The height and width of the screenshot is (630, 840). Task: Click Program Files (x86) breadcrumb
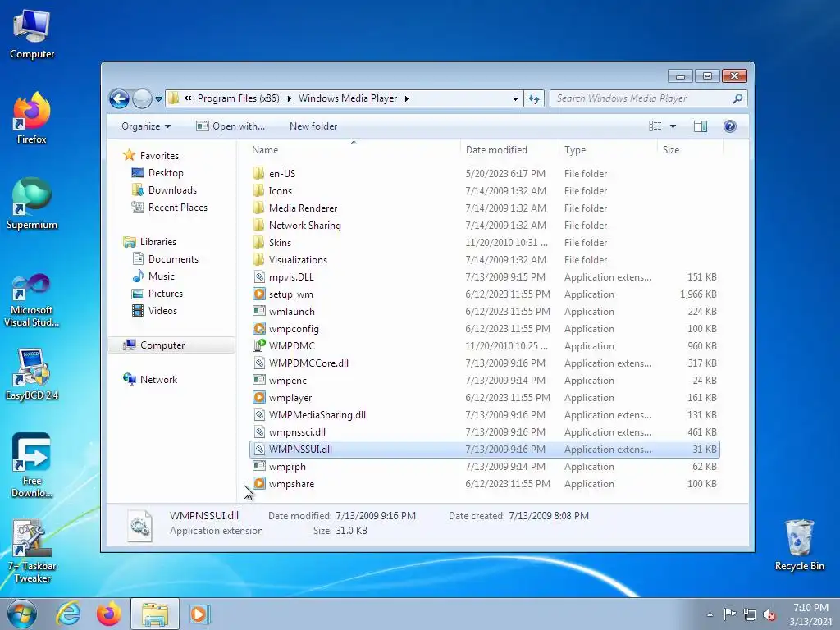coord(239,98)
